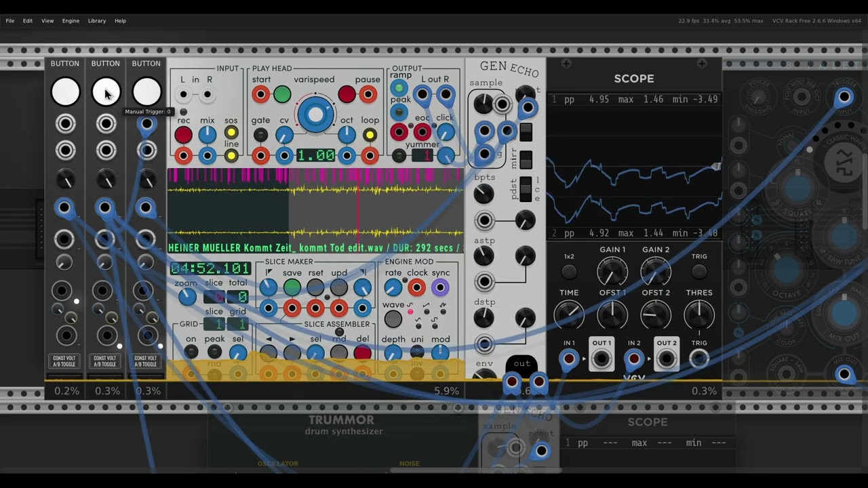Click the Scope TIME knob

(x=569, y=314)
